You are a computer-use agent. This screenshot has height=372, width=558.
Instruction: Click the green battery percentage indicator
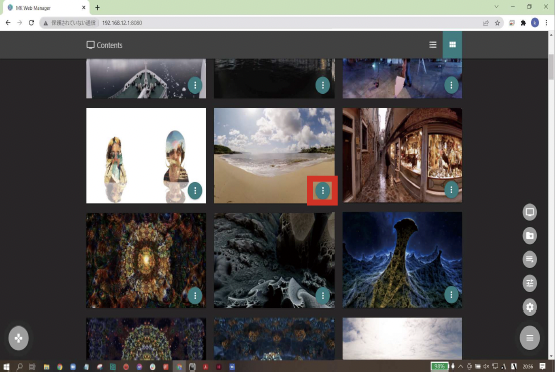439,366
